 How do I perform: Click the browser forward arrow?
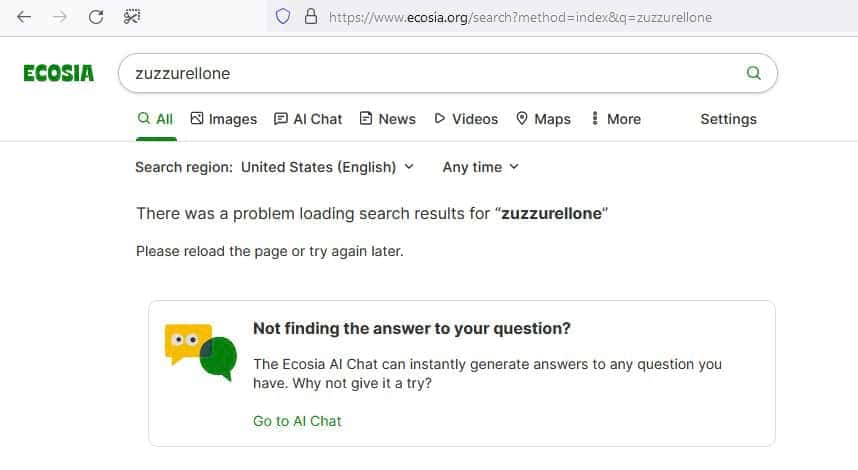click(60, 17)
